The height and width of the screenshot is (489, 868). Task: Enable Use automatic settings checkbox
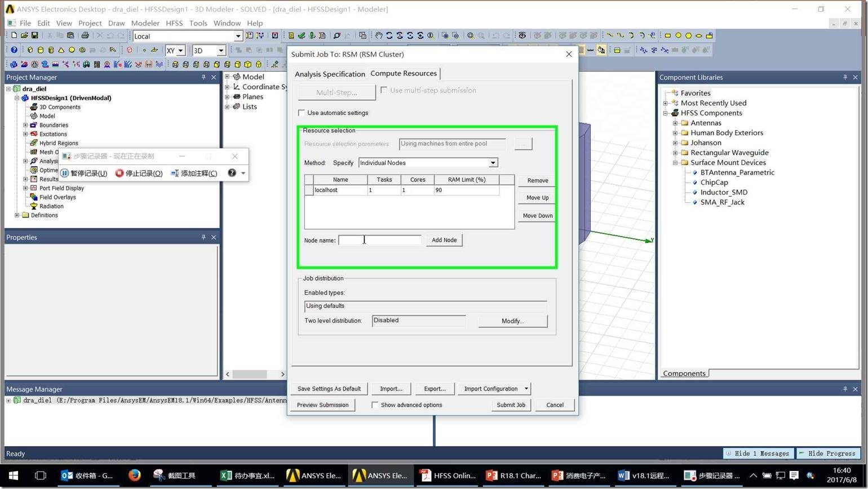(x=302, y=113)
